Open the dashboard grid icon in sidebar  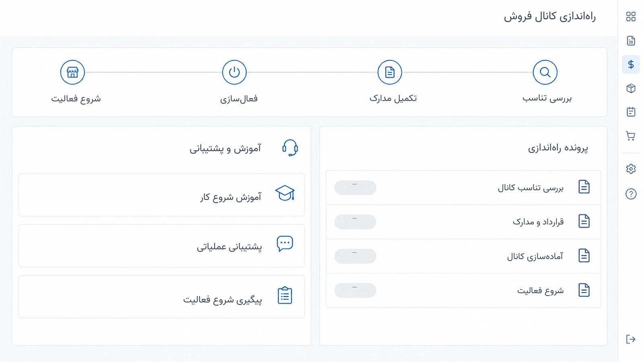(x=631, y=16)
